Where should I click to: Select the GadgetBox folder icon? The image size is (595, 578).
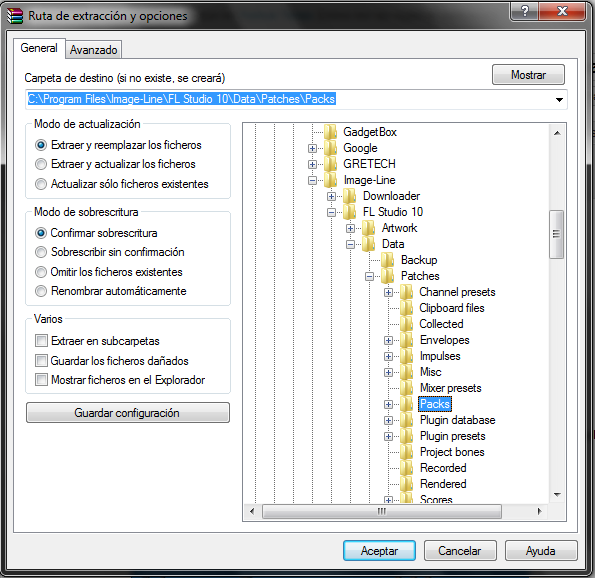(x=331, y=132)
